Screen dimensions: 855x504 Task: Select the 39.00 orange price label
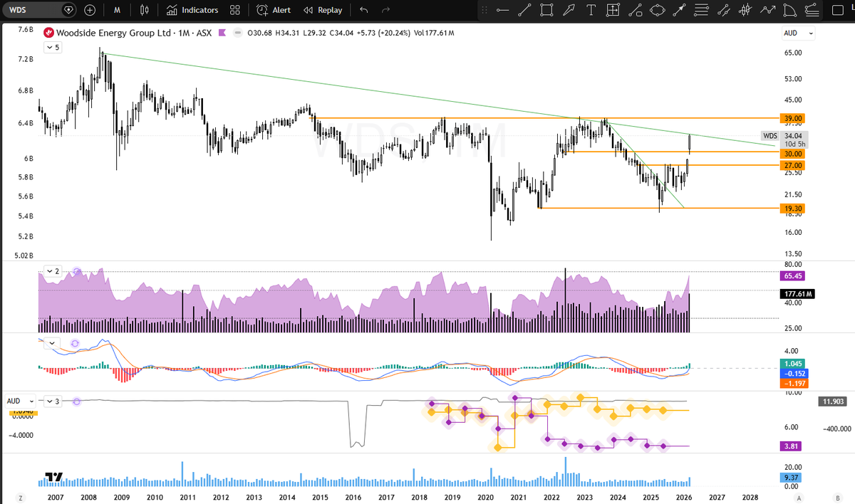794,118
